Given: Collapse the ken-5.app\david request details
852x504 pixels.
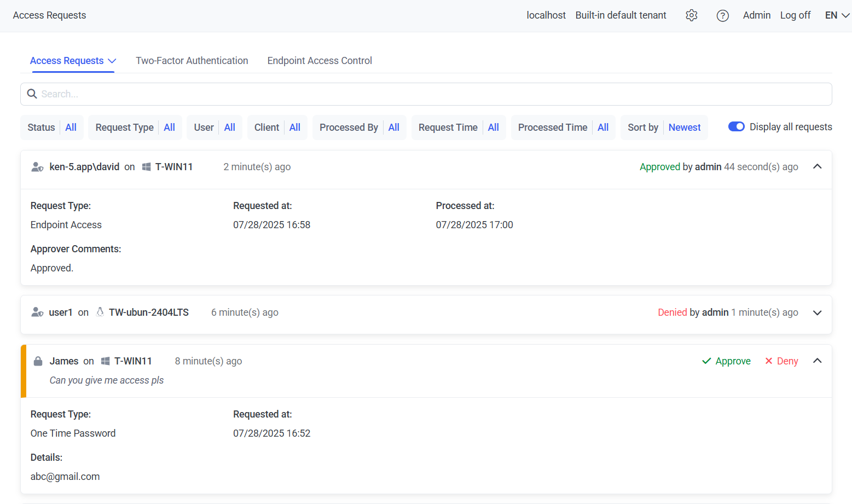Looking at the screenshot, I should coord(817,167).
